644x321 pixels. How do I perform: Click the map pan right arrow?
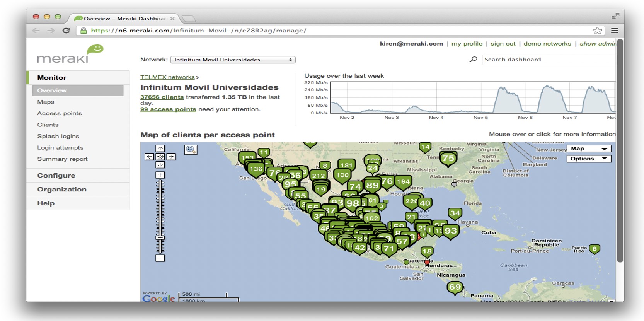click(171, 157)
